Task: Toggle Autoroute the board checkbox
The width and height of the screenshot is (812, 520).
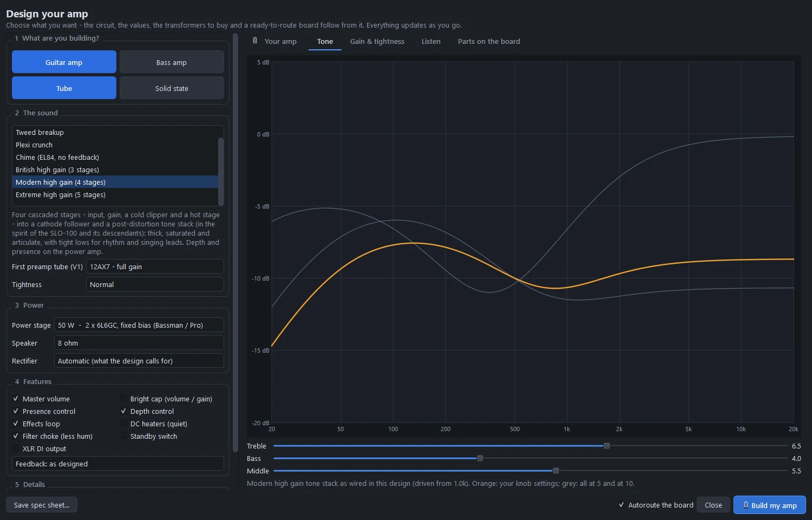Action: pos(621,505)
